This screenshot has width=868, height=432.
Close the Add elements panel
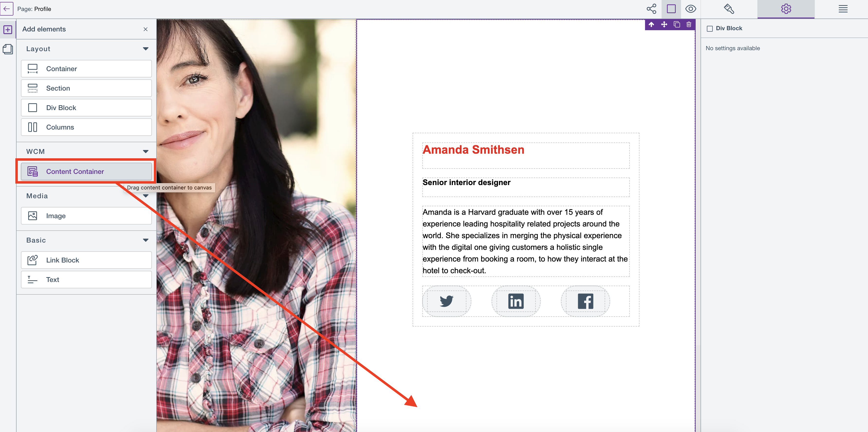click(146, 29)
